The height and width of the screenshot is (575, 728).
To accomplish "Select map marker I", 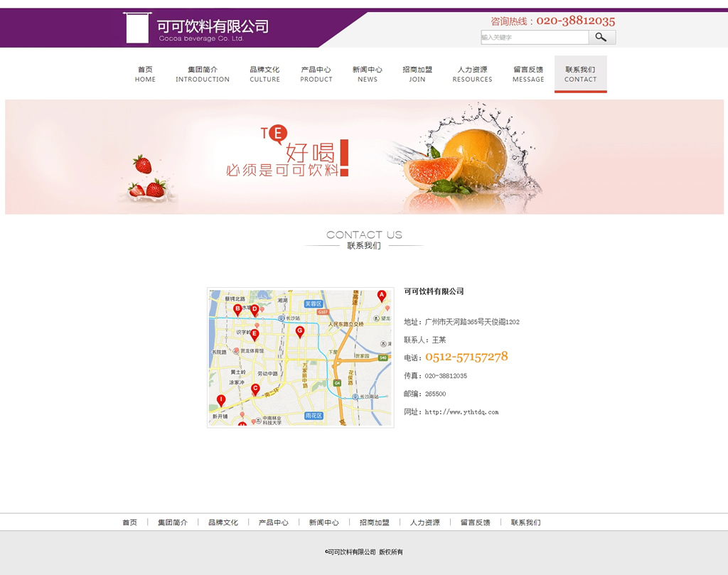I will coord(221,400).
